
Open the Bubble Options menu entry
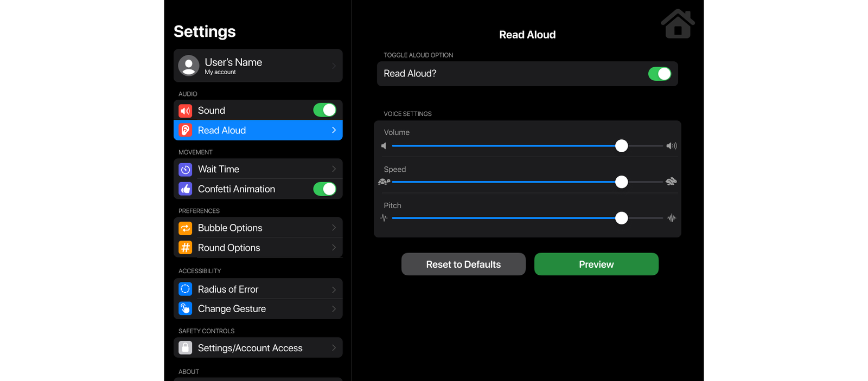tap(258, 228)
